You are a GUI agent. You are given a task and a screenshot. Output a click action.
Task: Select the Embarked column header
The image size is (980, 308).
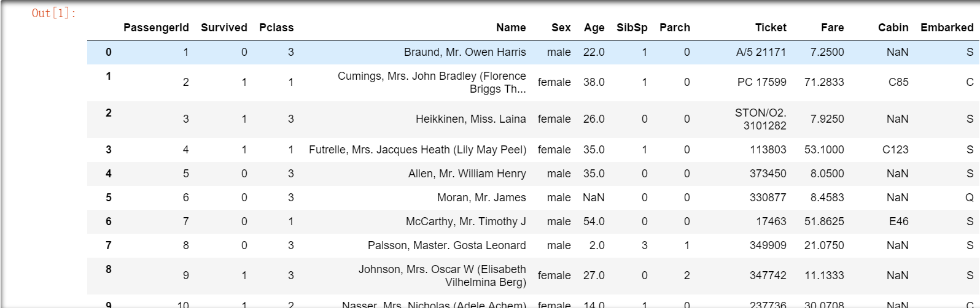point(946,28)
